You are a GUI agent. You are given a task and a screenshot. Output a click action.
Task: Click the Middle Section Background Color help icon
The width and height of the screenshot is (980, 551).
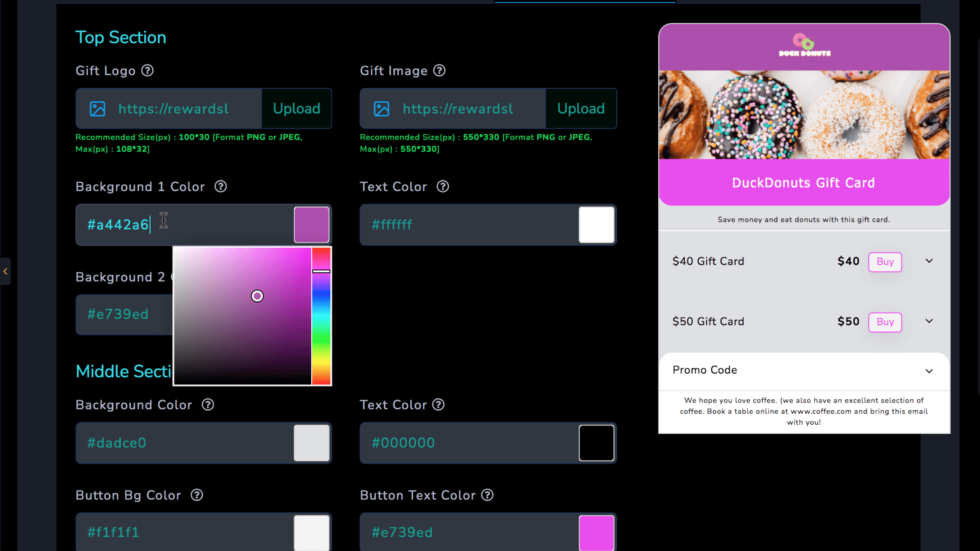pos(208,405)
